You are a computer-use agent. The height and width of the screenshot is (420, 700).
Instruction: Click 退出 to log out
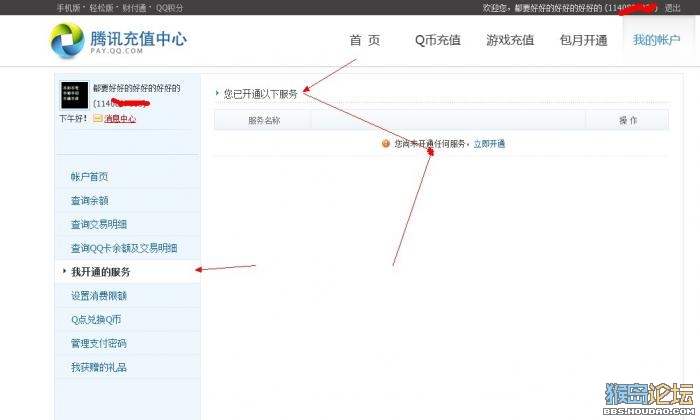point(672,8)
